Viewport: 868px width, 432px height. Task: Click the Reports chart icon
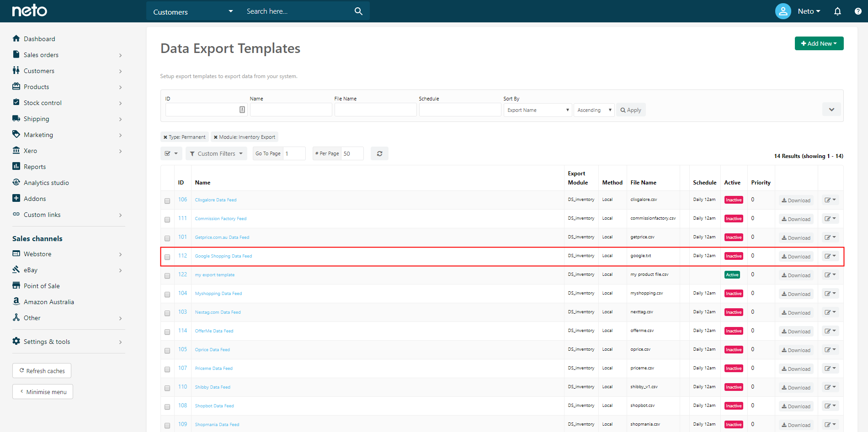[16, 166]
